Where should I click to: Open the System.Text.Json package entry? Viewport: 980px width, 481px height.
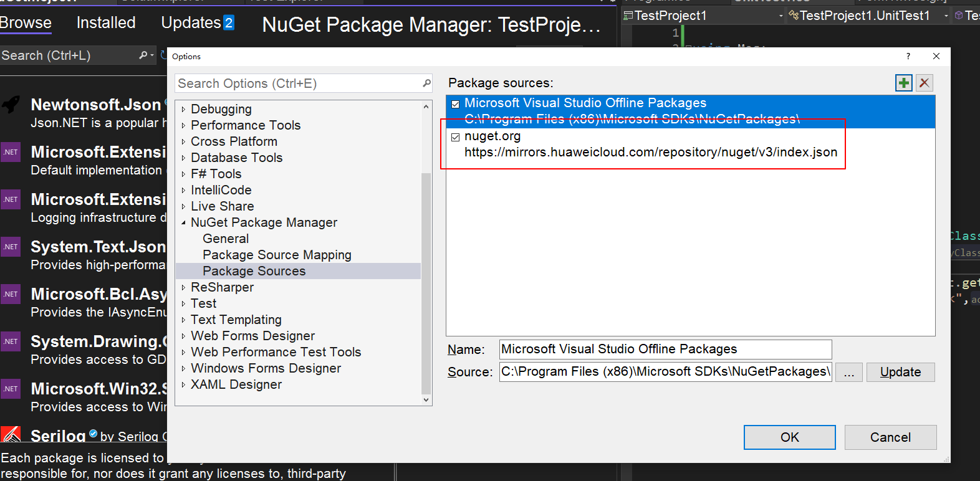point(84,255)
